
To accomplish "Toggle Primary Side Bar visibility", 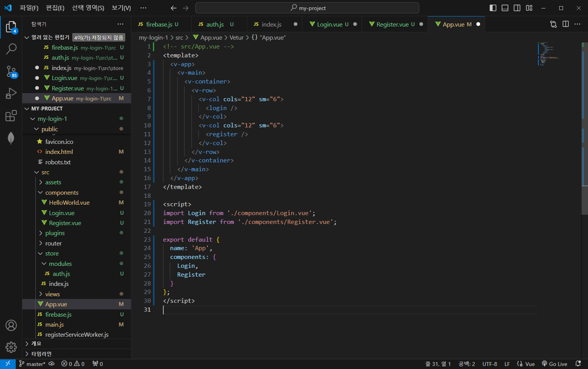I will pyautogui.click(x=493, y=8).
